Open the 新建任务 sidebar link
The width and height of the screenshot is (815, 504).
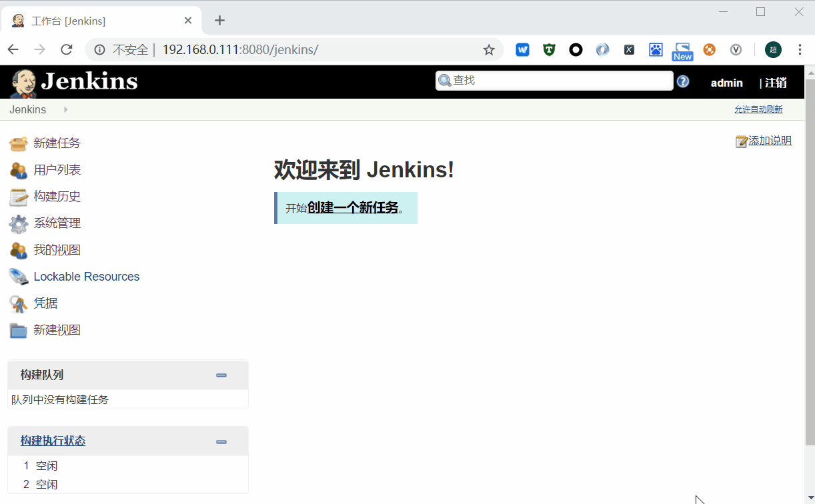[x=57, y=143]
